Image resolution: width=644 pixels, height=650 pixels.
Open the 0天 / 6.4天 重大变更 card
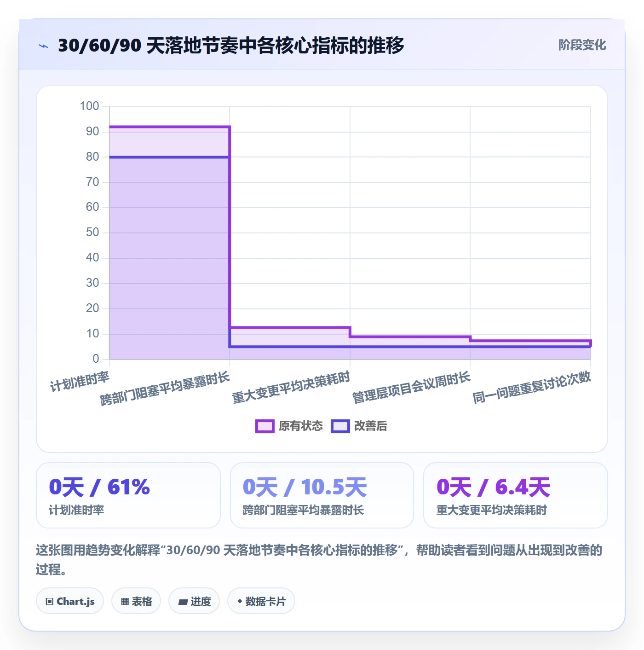tap(516, 495)
